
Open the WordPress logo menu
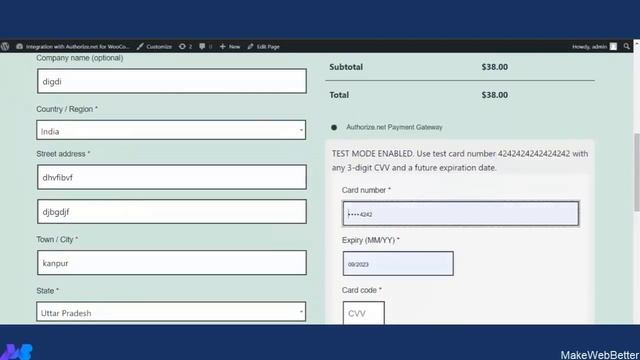[x=5, y=47]
